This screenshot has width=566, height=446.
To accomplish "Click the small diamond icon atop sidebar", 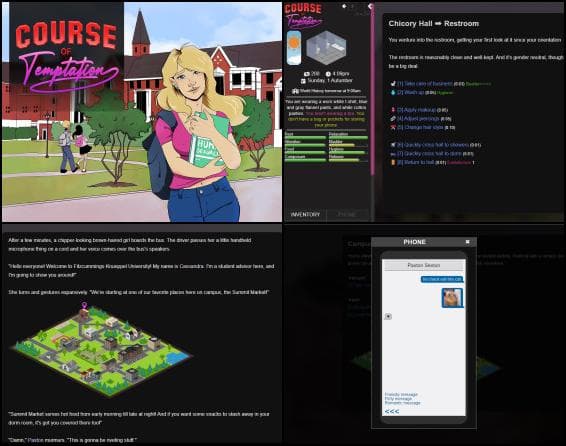I will tap(344, 6).
